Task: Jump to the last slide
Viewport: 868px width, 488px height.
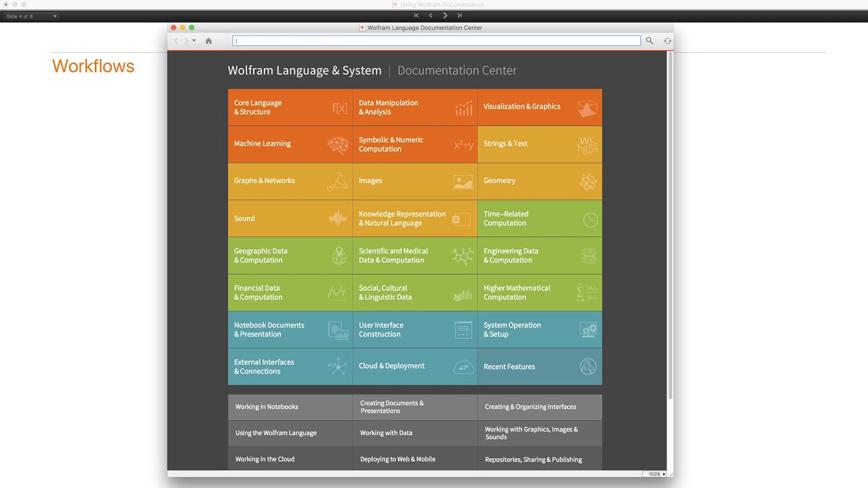Action: tap(459, 16)
